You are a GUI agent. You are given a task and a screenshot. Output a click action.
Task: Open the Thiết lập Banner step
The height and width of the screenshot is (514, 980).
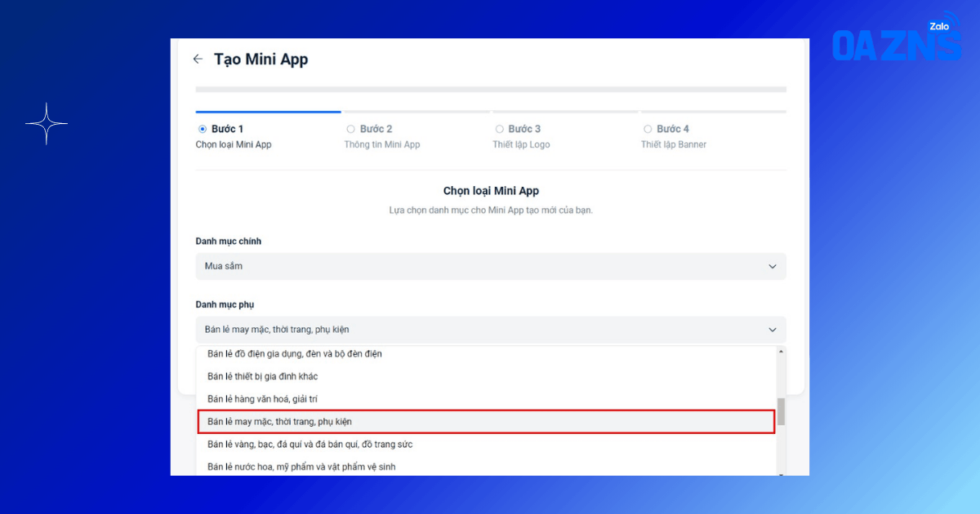click(x=674, y=144)
